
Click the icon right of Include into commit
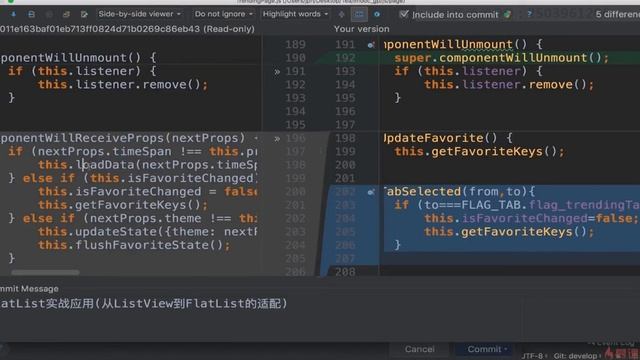click(507, 14)
